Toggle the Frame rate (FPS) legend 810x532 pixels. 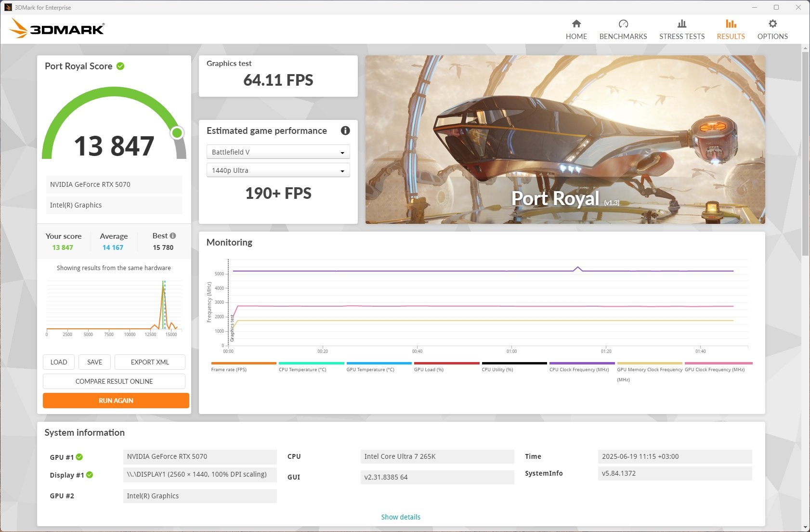point(244,366)
